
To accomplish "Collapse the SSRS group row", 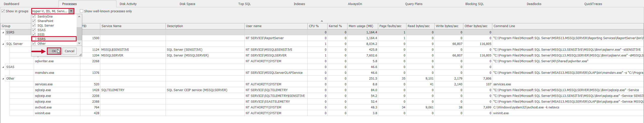I will 3,32.
